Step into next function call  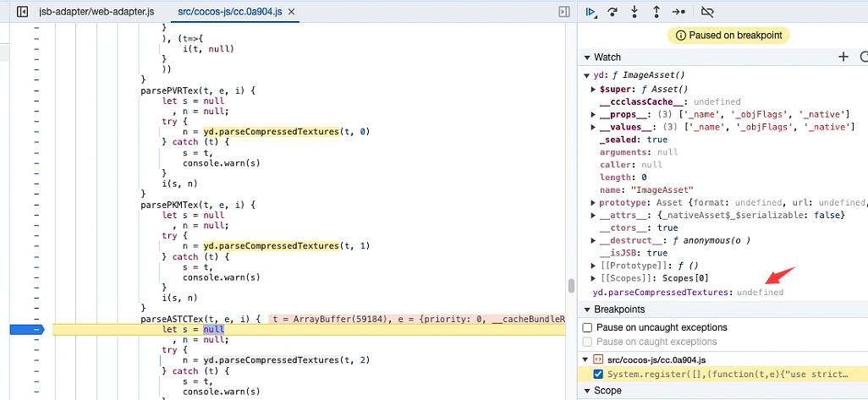635,12
